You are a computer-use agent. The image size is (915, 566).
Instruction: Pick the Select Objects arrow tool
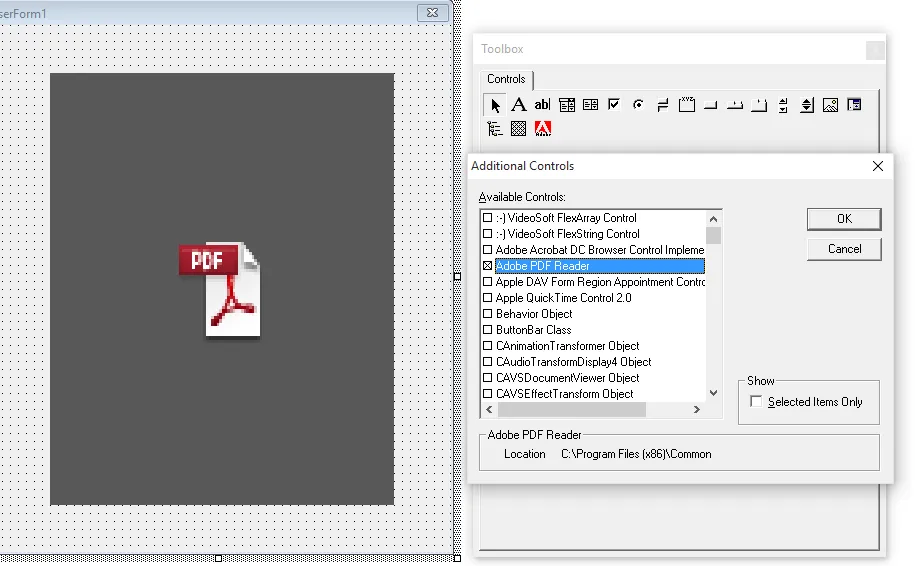click(x=495, y=105)
